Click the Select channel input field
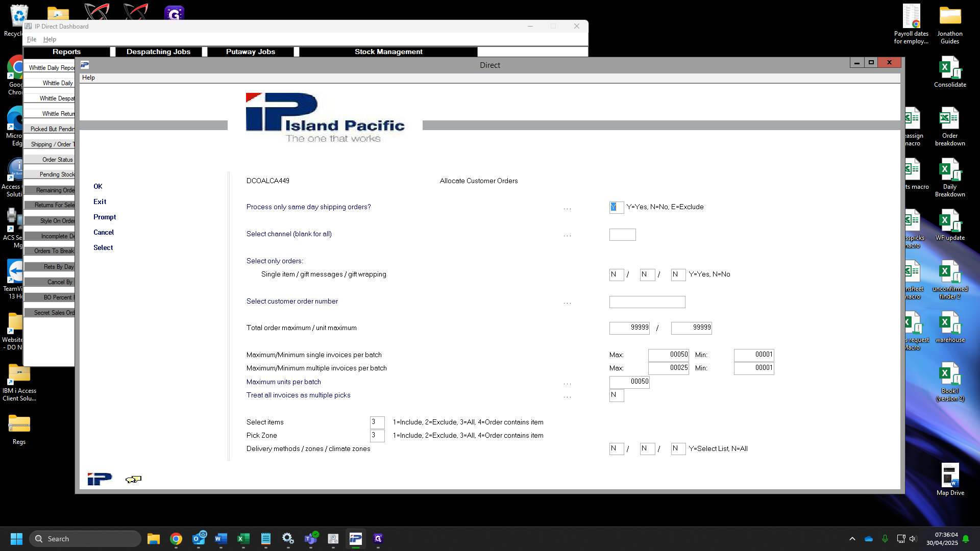Viewport: 980px width, 551px height. click(x=623, y=235)
